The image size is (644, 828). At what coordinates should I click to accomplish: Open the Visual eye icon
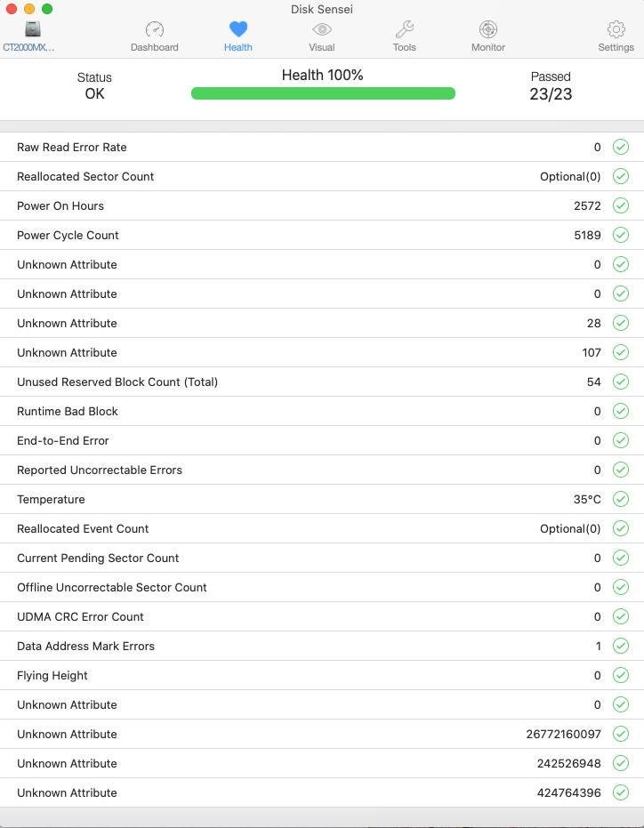pyautogui.click(x=321, y=30)
